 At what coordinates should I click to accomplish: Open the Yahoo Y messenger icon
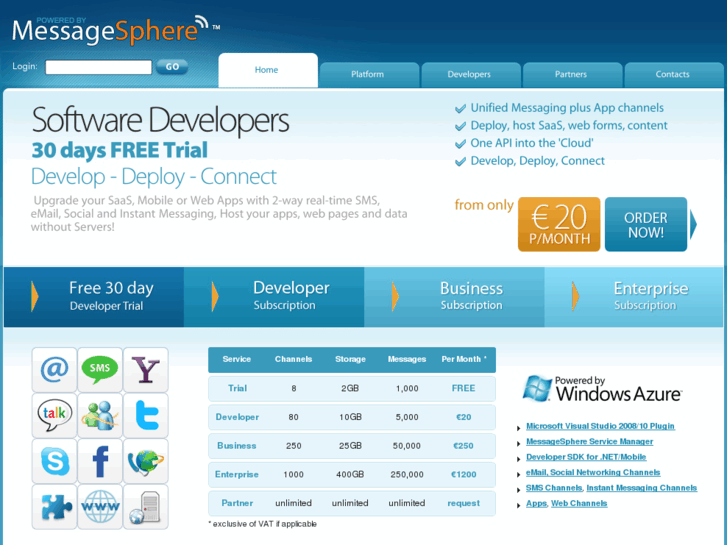coord(146,370)
